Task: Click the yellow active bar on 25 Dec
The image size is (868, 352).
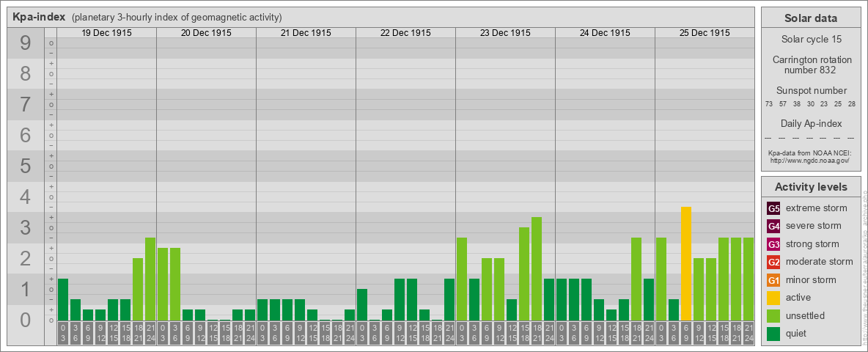Action: (x=686, y=263)
